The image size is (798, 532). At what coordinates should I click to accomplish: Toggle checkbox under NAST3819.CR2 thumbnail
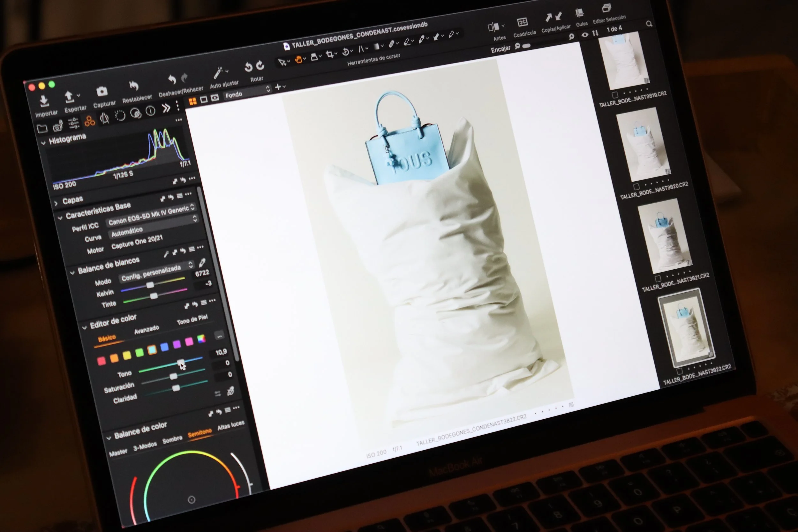[x=615, y=95]
